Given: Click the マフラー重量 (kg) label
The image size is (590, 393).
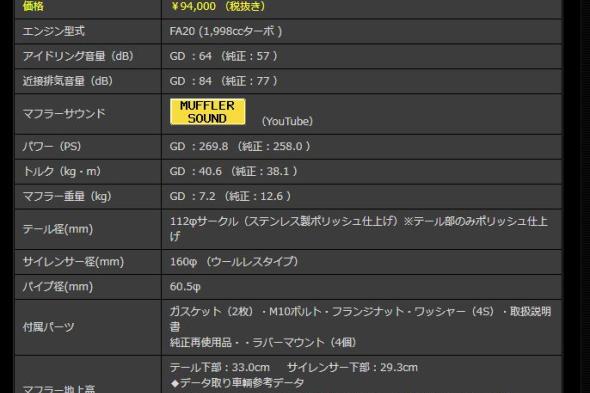Looking at the screenshot, I should tap(67, 196).
